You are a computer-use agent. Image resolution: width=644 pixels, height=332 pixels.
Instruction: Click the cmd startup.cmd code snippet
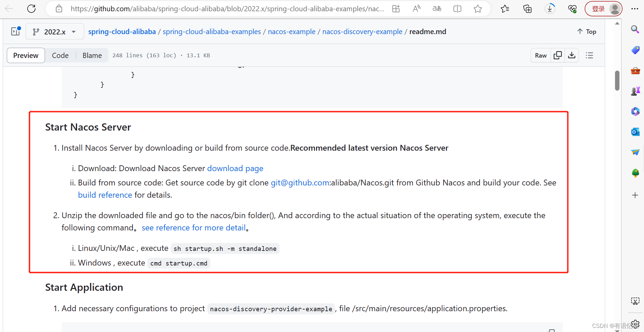click(x=179, y=263)
